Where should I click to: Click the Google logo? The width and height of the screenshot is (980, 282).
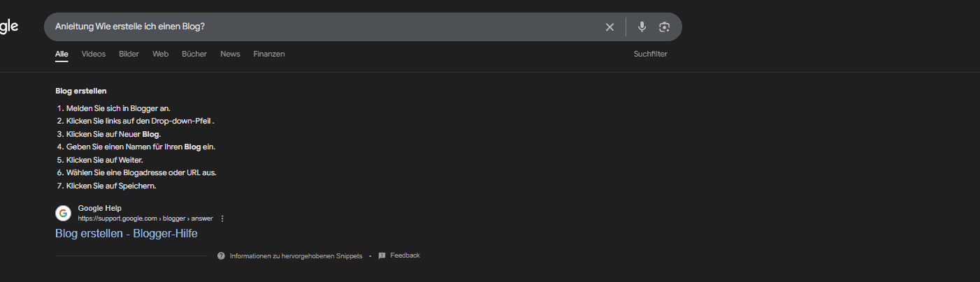point(8,27)
